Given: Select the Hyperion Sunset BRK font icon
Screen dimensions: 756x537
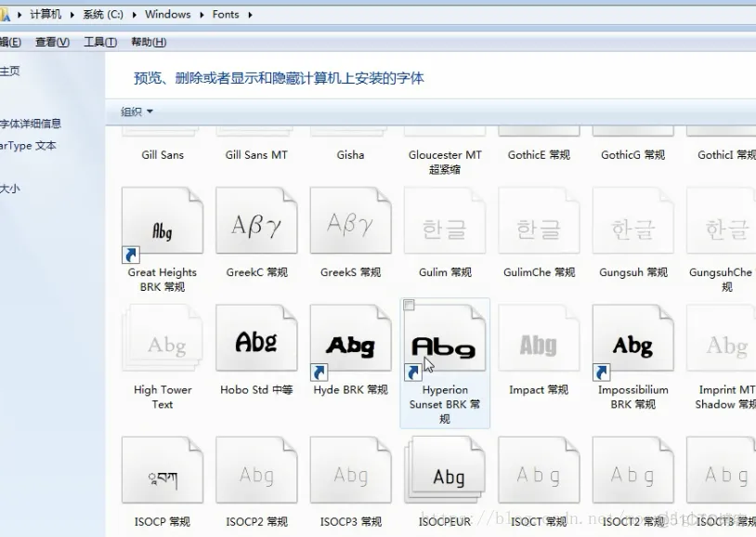Looking at the screenshot, I should pos(445,338).
